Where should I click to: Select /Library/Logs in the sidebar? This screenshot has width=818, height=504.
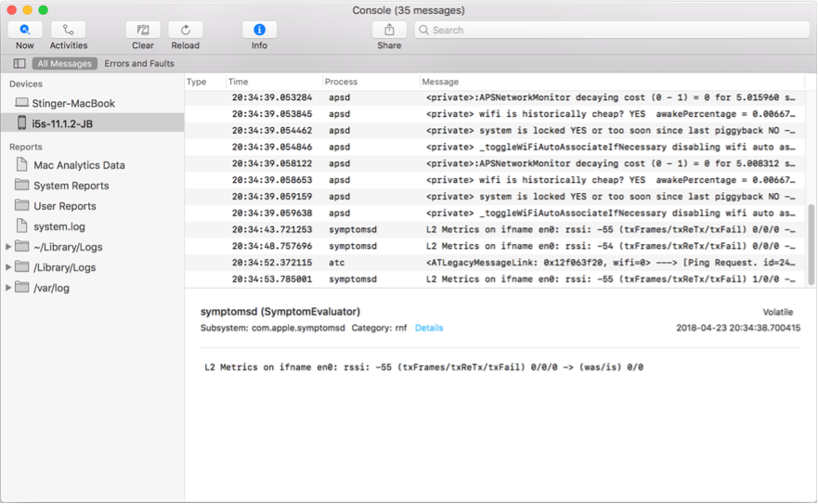pyautogui.click(x=65, y=267)
